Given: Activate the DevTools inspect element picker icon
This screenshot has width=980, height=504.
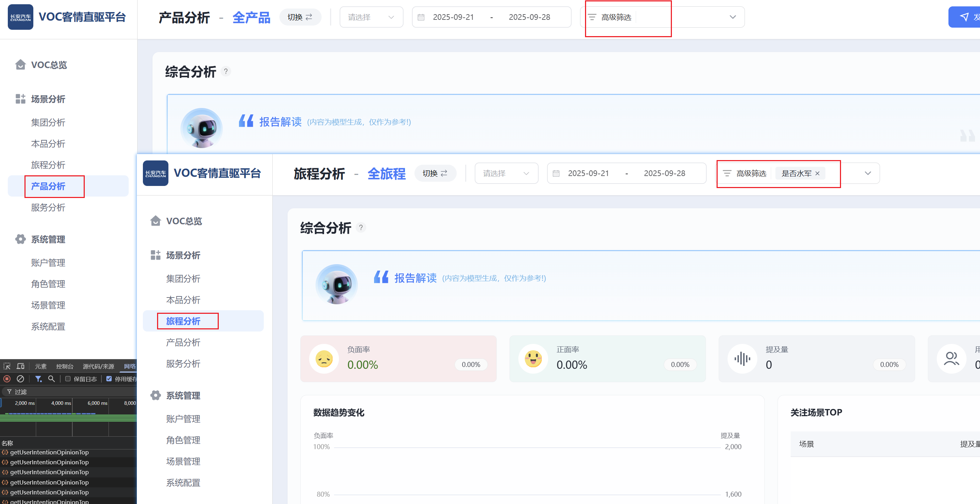Looking at the screenshot, I should pyautogui.click(x=7, y=366).
